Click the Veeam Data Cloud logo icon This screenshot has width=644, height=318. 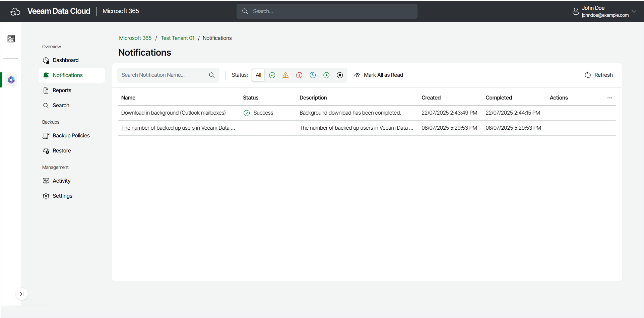15,11
